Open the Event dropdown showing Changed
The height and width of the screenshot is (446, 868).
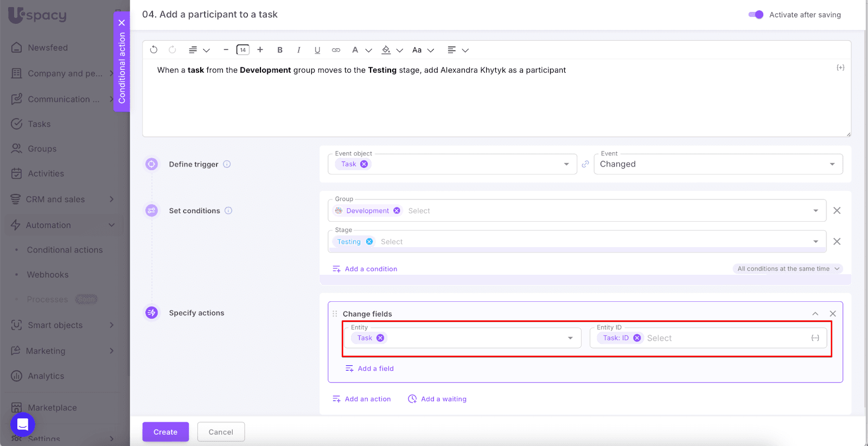click(718, 164)
